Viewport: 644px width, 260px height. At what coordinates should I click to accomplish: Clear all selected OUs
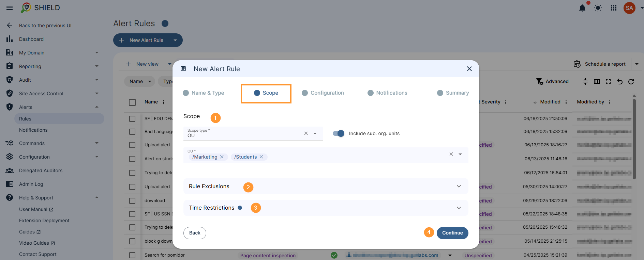[x=451, y=154]
